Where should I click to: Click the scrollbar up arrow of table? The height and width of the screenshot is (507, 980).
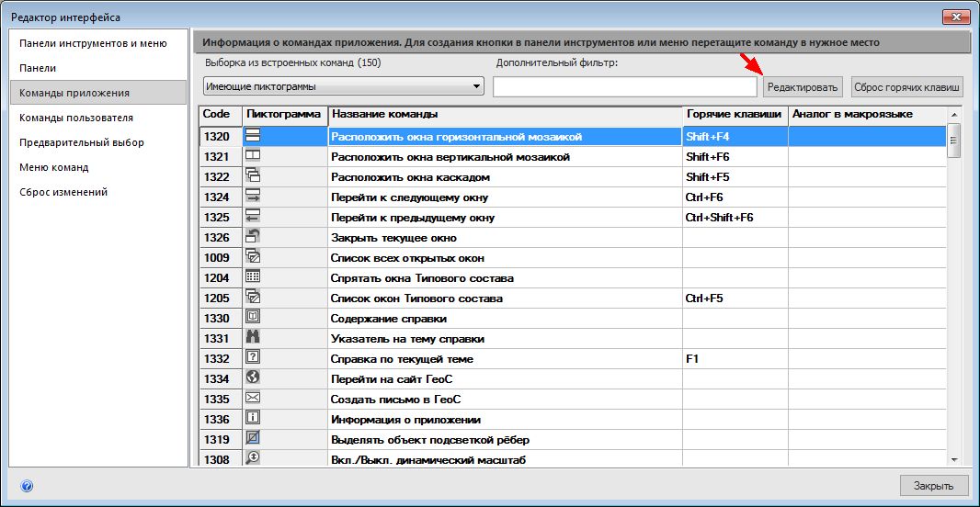953,115
